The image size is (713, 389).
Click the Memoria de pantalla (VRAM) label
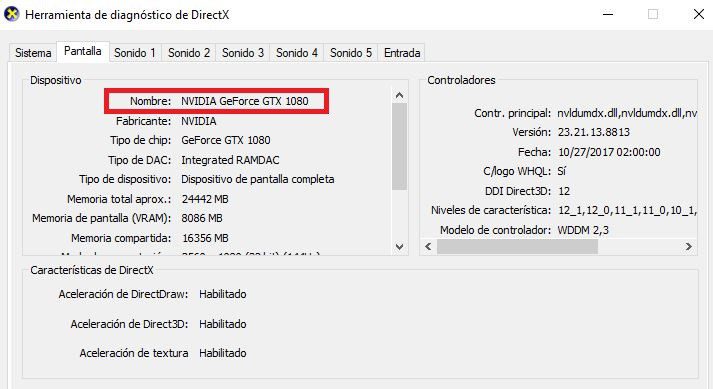point(101,218)
